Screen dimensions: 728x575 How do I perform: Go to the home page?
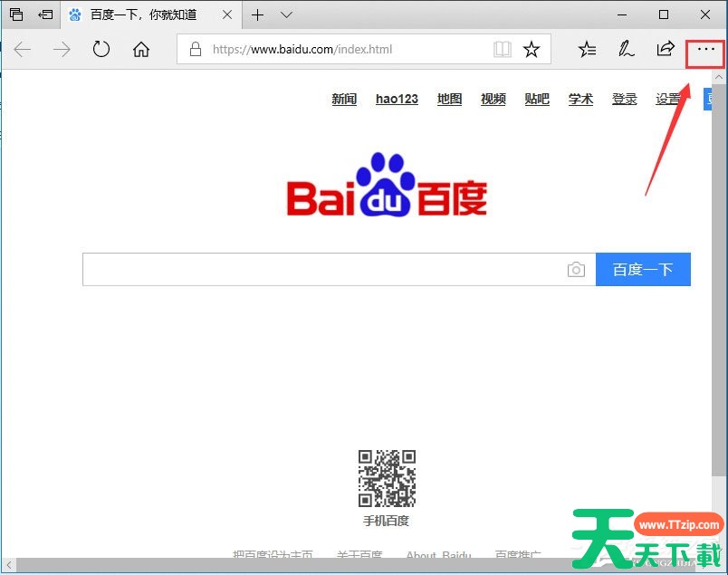[141, 49]
